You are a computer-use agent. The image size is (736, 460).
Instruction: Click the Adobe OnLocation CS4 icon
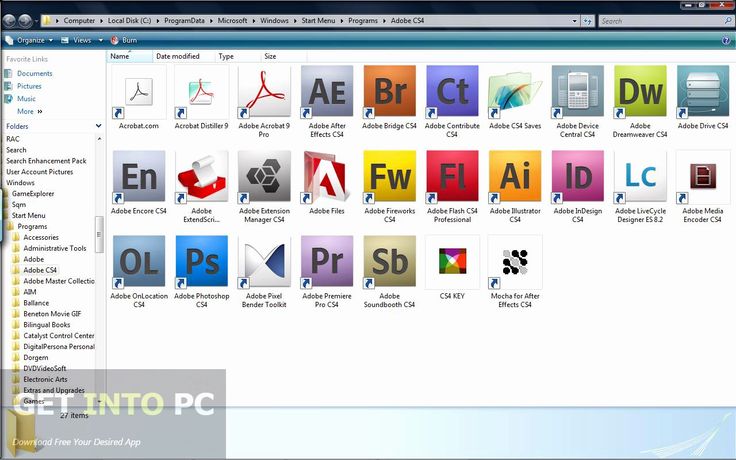tap(139, 262)
